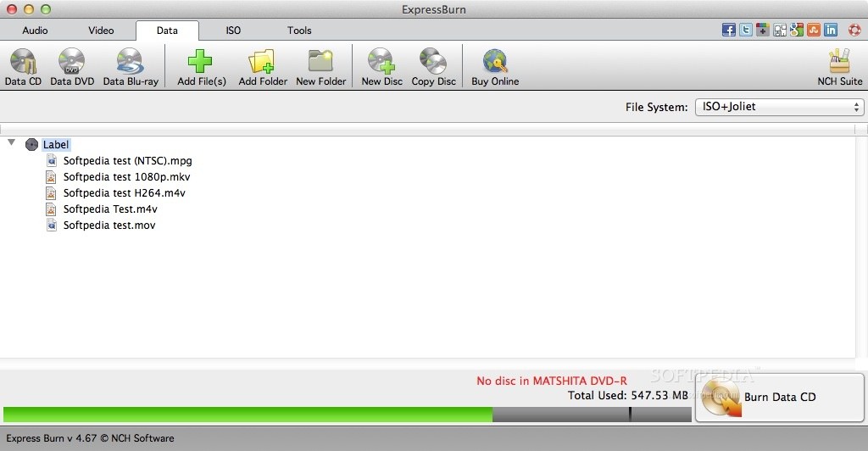Share via the Google icon
The width and height of the screenshot is (868, 451).
pyautogui.click(x=797, y=30)
